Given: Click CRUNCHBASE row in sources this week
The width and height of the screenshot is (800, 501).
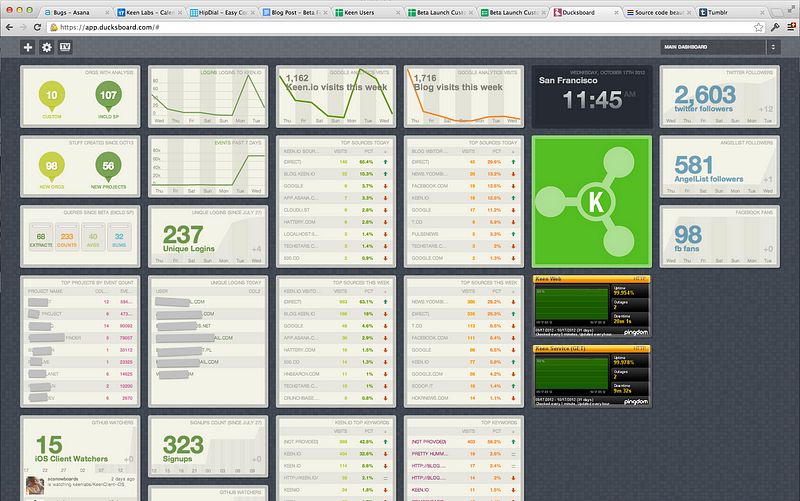Looking at the screenshot, I should pyautogui.click(x=336, y=398).
